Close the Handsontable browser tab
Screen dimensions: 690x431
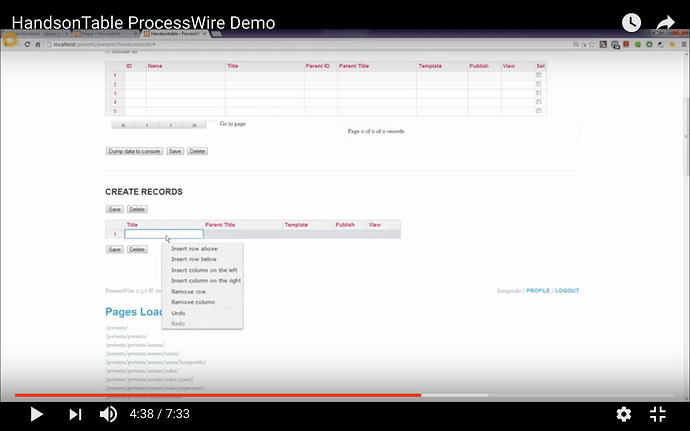(x=205, y=33)
